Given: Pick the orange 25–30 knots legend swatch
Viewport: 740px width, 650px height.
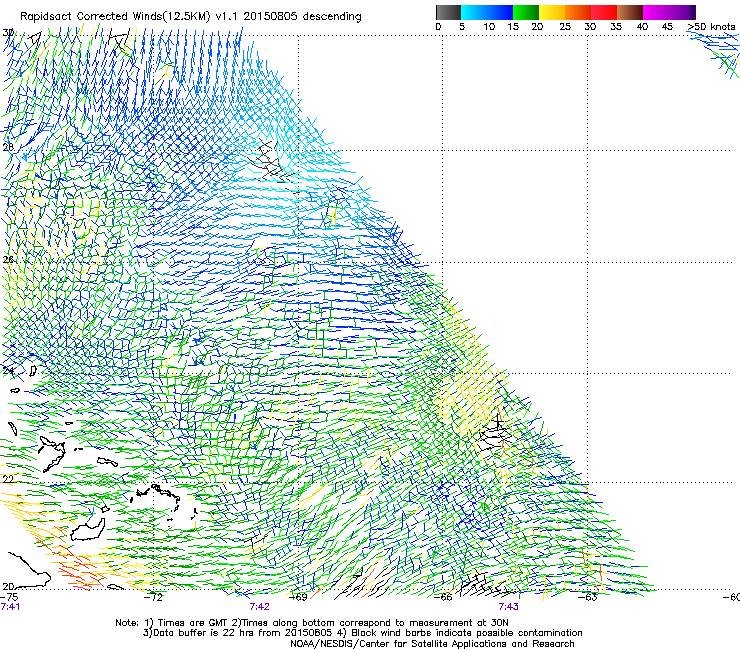Looking at the screenshot, I should coord(578,12).
